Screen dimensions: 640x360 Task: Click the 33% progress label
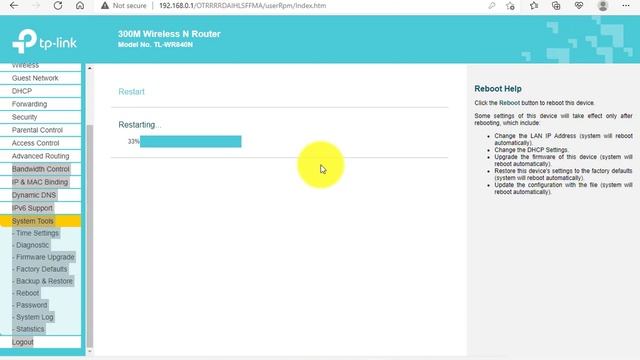point(133,142)
